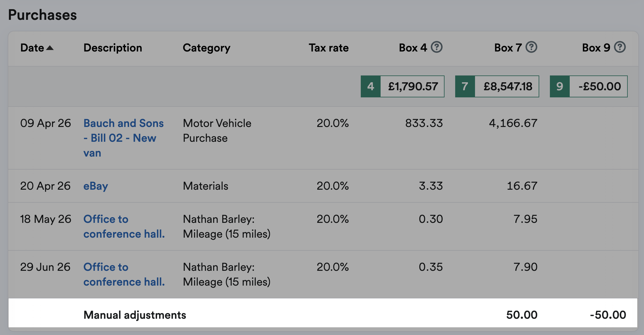Click the 4,166.67 Box 7 amount
The image size is (644, 335).
pyautogui.click(x=513, y=123)
